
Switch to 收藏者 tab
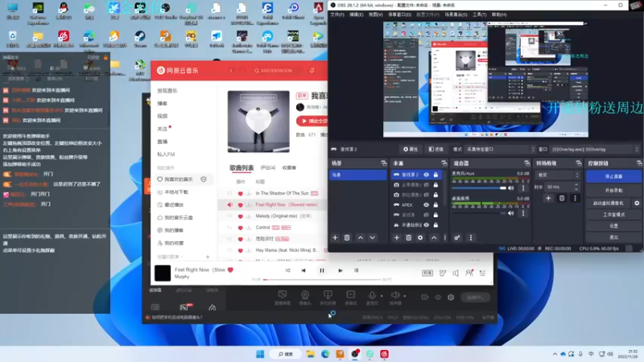pos(289,168)
